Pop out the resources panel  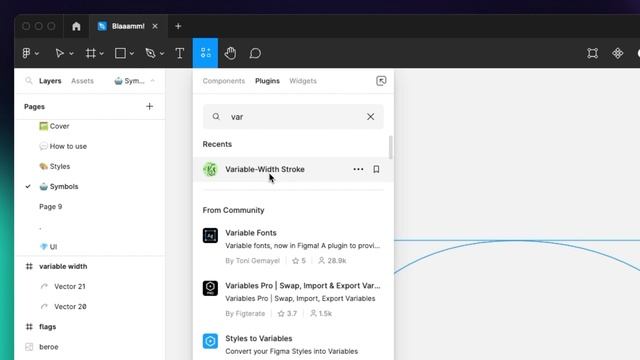pos(381,81)
